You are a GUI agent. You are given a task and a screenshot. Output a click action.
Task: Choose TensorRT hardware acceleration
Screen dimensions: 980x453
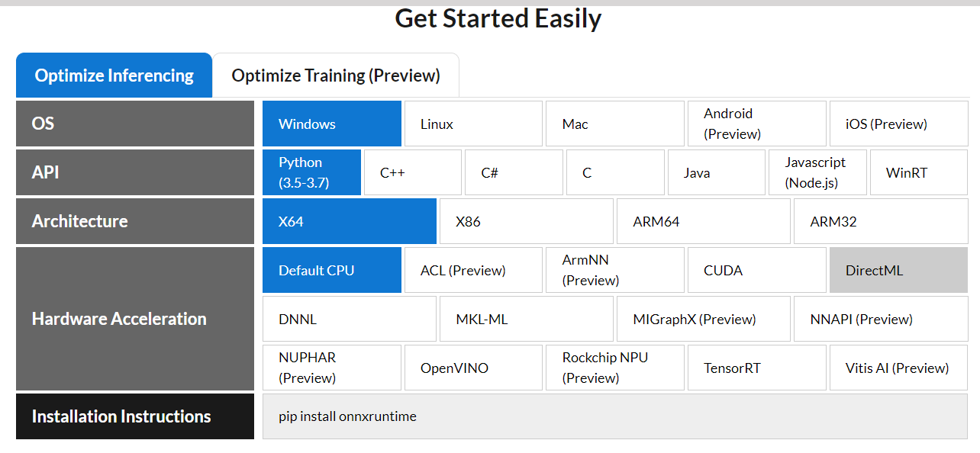(756, 367)
